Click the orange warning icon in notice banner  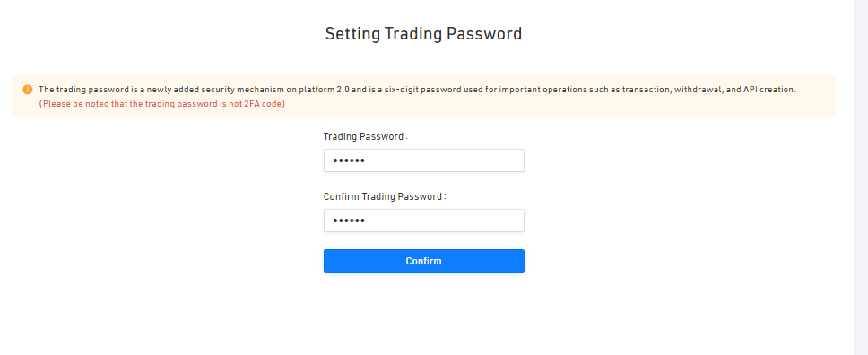click(28, 89)
